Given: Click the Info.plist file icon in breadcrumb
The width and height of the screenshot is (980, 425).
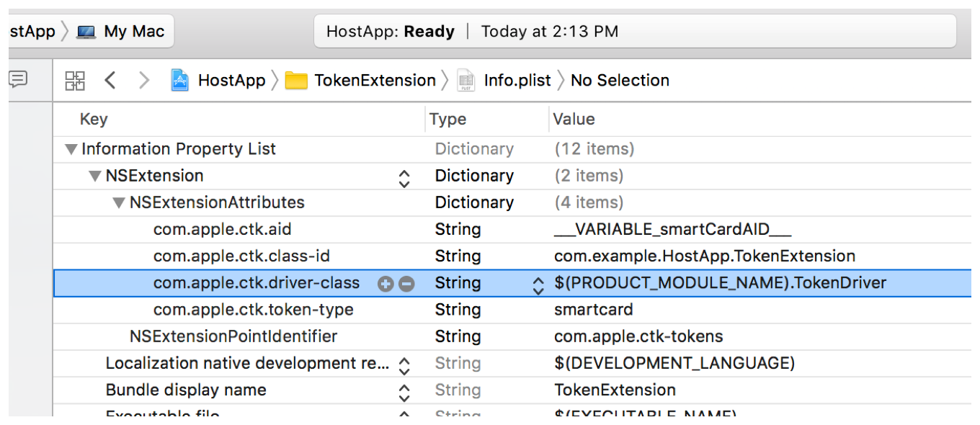Looking at the screenshot, I should pos(468,80).
